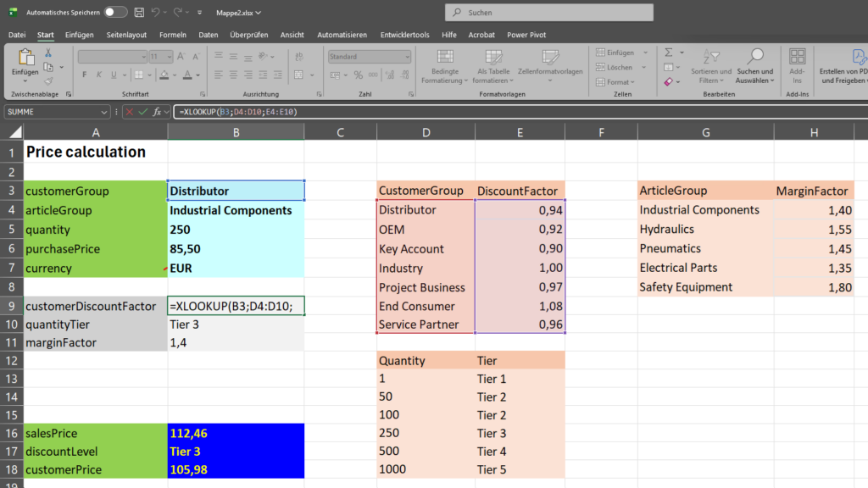Click the undo arrow icon

coord(156,12)
